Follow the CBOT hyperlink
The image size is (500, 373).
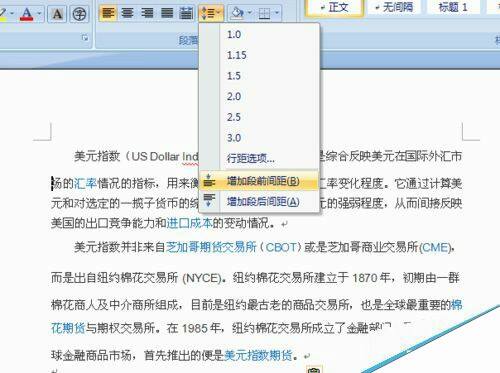pyautogui.click(x=281, y=247)
